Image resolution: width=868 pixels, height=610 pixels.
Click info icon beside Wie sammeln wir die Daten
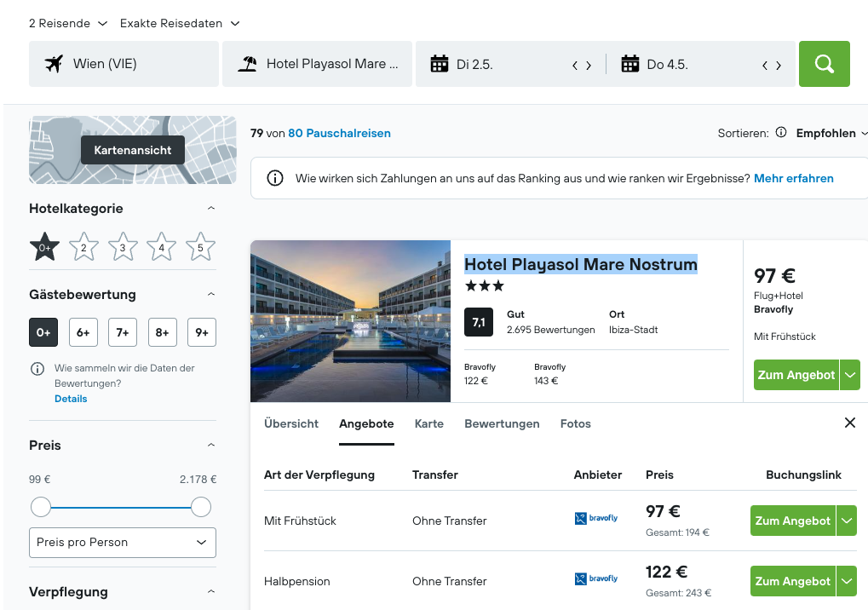tap(37, 369)
